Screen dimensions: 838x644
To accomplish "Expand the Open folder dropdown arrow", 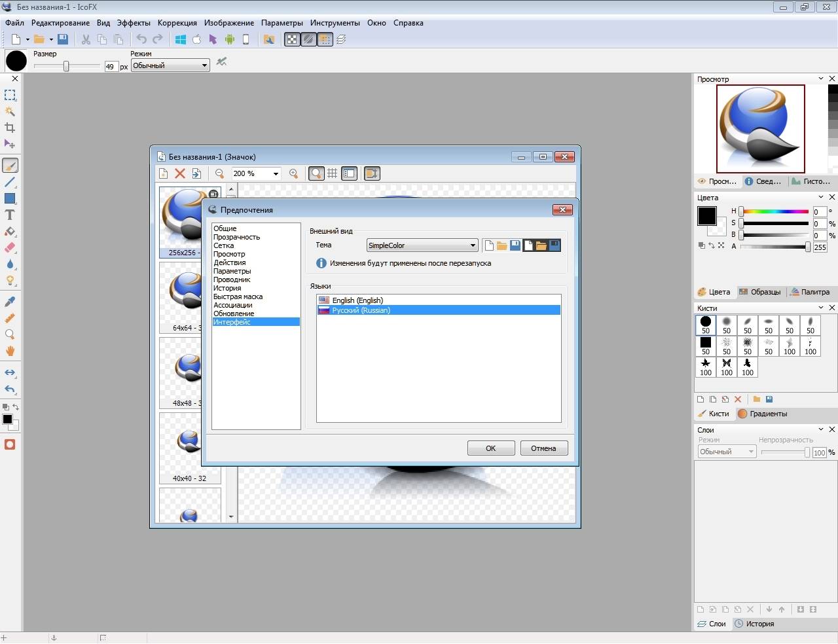I will click(51, 39).
